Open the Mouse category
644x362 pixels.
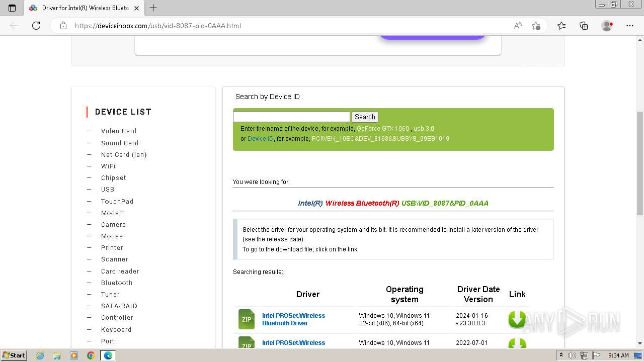(x=112, y=236)
